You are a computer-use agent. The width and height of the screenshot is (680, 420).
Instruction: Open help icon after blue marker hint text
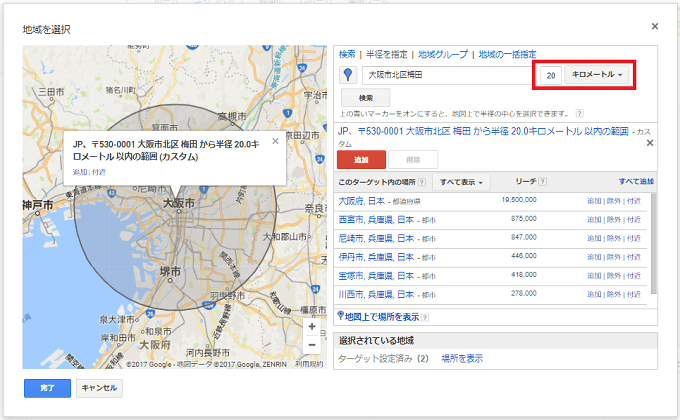pos(579,114)
